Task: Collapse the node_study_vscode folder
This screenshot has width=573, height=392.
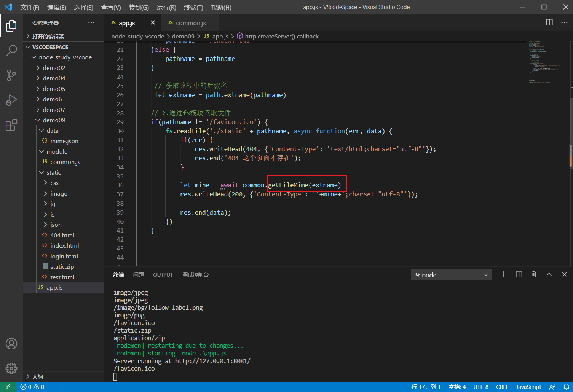Action: (x=63, y=57)
